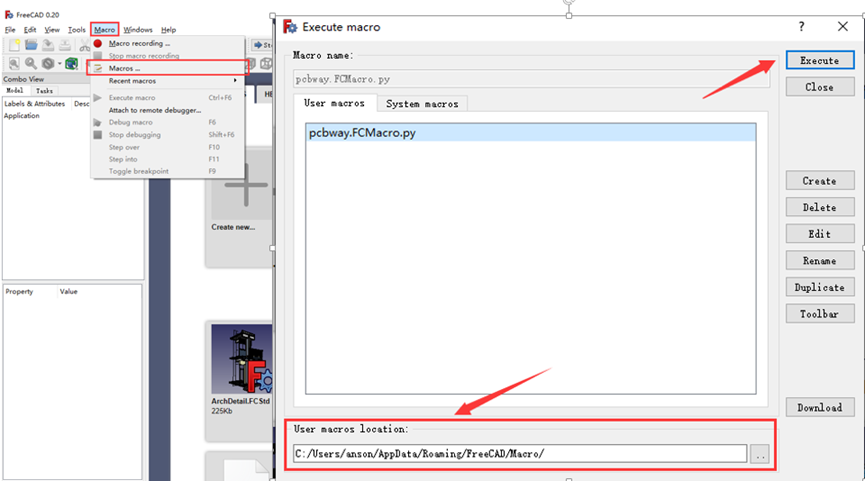This screenshot has width=865, height=481.
Task: Click the Rename button
Action: coord(820,260)
